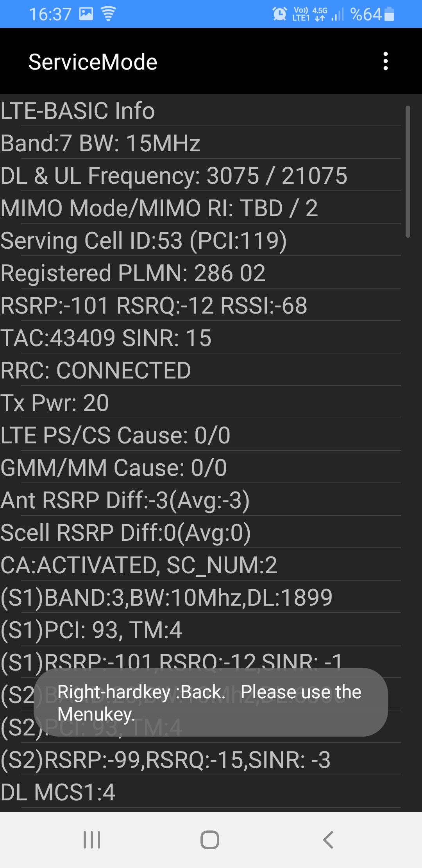Tap the image notification icon
Viewport: 422px width, 868px height.
[x=86, y=14]
